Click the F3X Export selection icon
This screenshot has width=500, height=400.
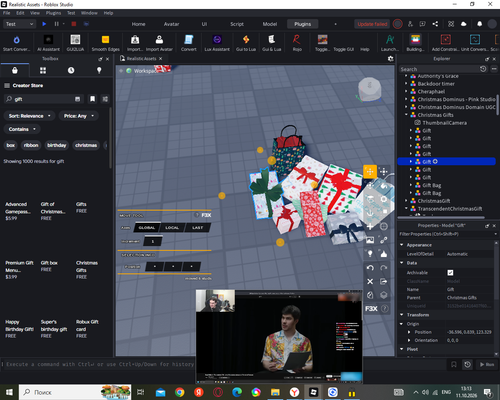(x=384, y=281)
